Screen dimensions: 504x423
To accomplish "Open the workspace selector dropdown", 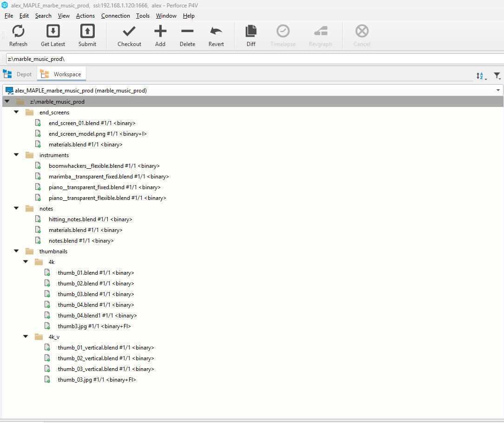I will (x=497, y=90).
